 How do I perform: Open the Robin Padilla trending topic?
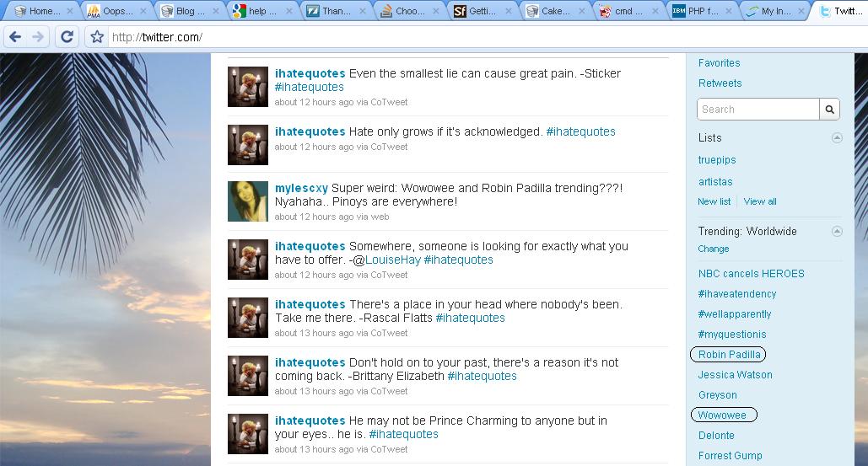[x=730, y=355]
